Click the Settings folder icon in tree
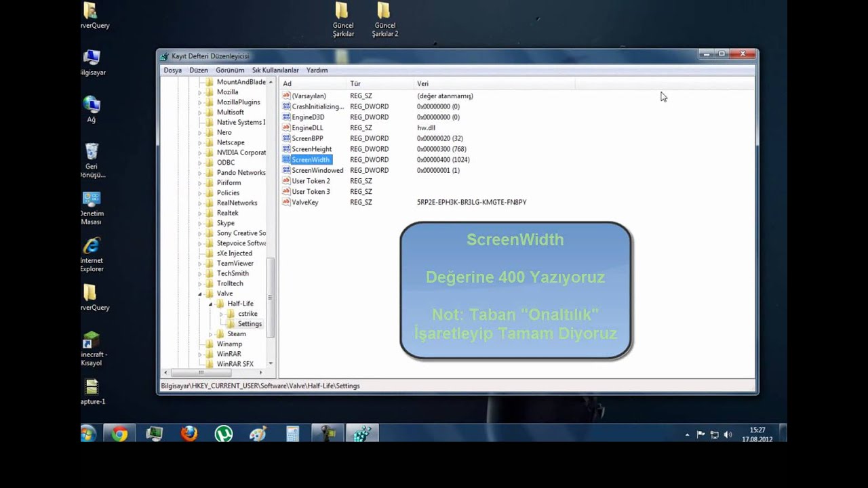 pyautogui.click(x=231, y=324)
